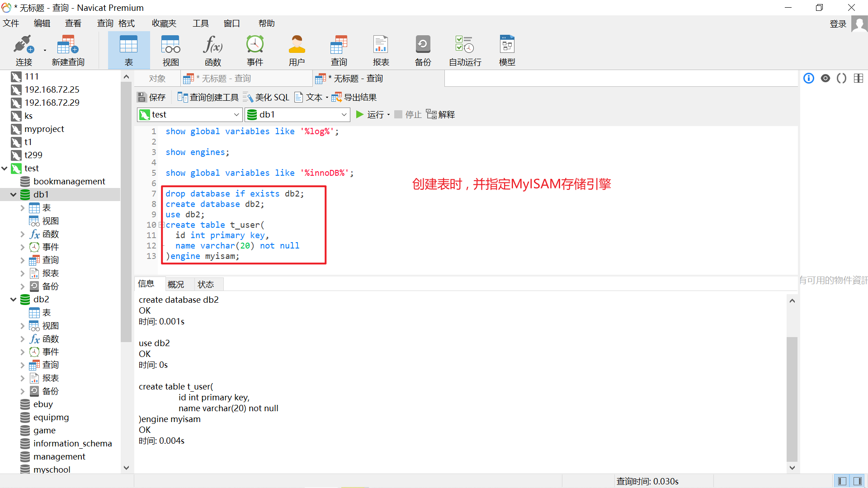
Task: Click the Function (函数) toolbar icon
Action: point(212,50)
